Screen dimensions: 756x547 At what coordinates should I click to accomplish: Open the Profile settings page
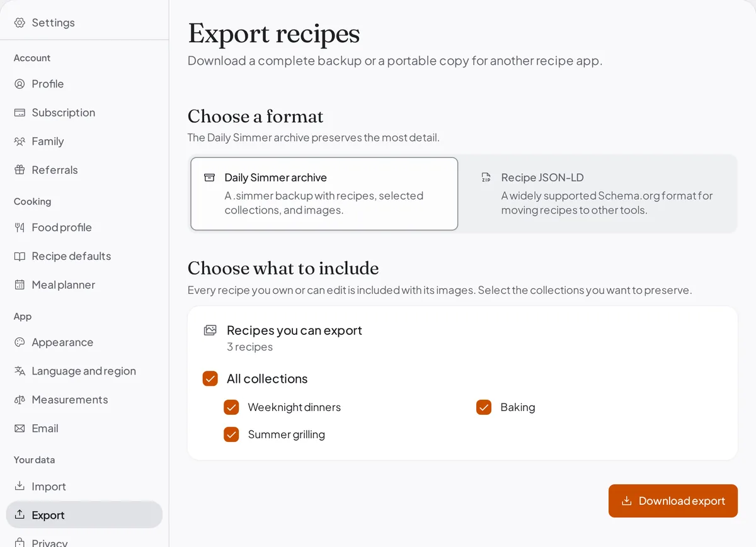[84, 84]
